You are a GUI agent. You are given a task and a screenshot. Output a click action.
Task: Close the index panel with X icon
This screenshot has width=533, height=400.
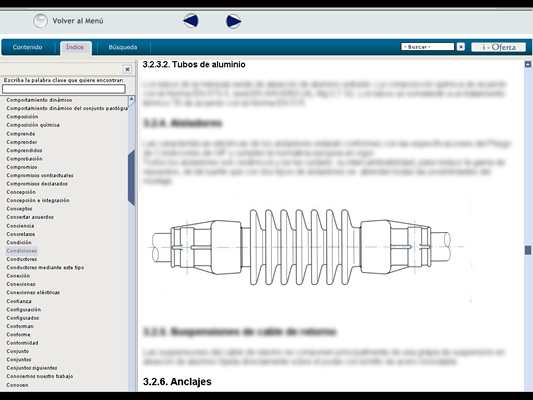[x=127, y=69]
